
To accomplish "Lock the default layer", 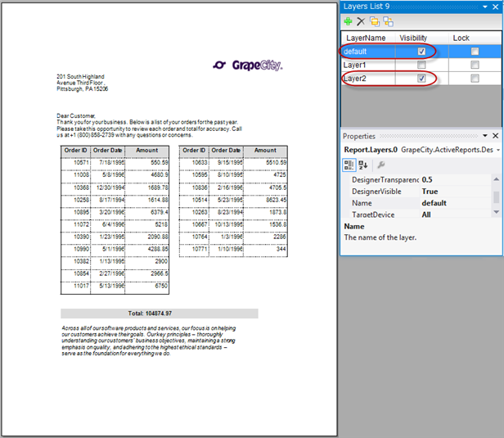I will 475,52.
